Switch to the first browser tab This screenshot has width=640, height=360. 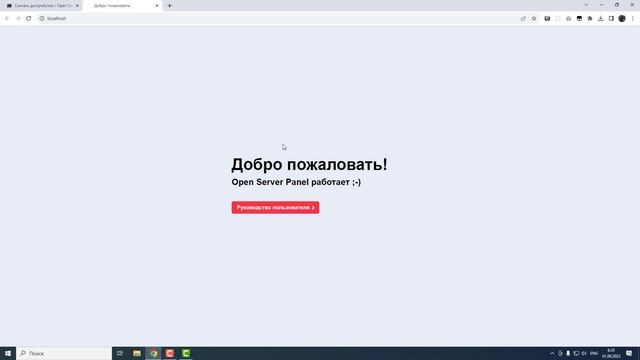tap(42, 6)
